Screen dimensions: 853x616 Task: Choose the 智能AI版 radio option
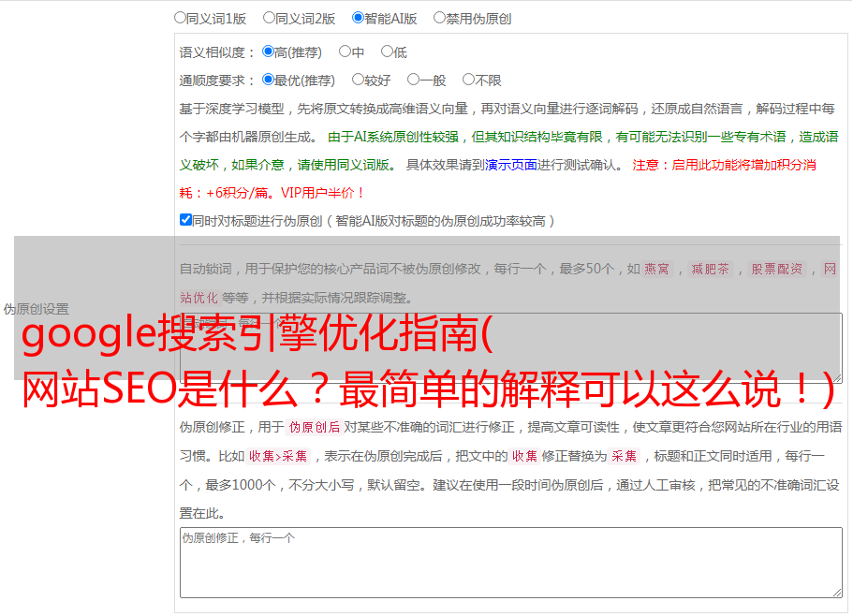click(358, 18)
